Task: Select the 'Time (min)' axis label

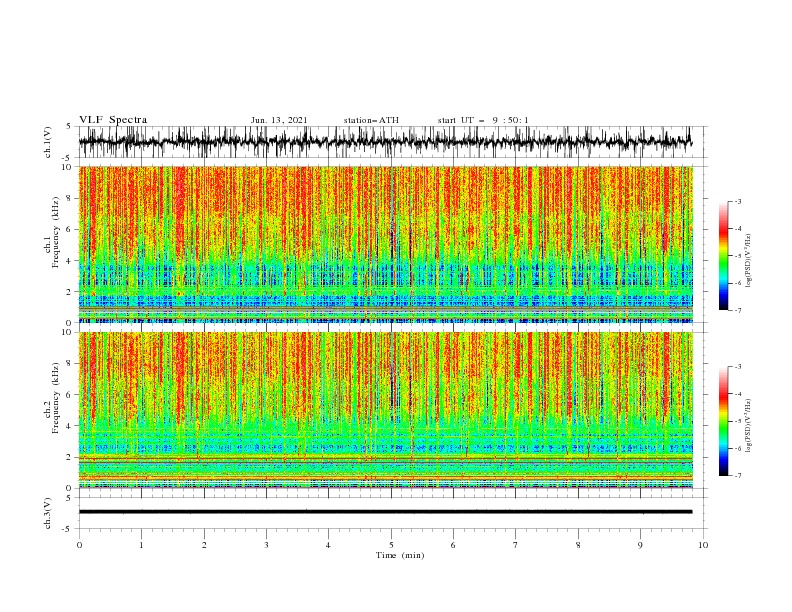Action: click(400, 555)
